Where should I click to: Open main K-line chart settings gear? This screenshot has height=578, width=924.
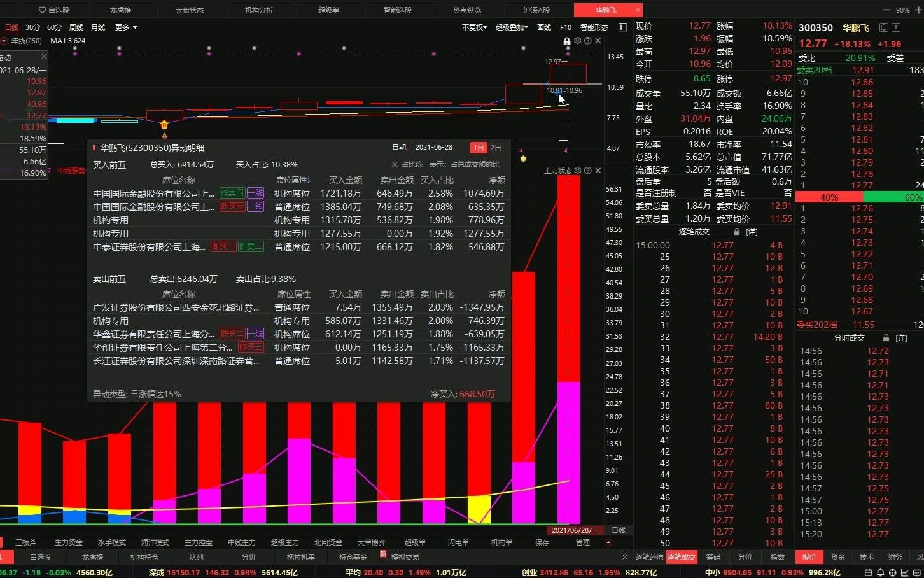[577, 41]
